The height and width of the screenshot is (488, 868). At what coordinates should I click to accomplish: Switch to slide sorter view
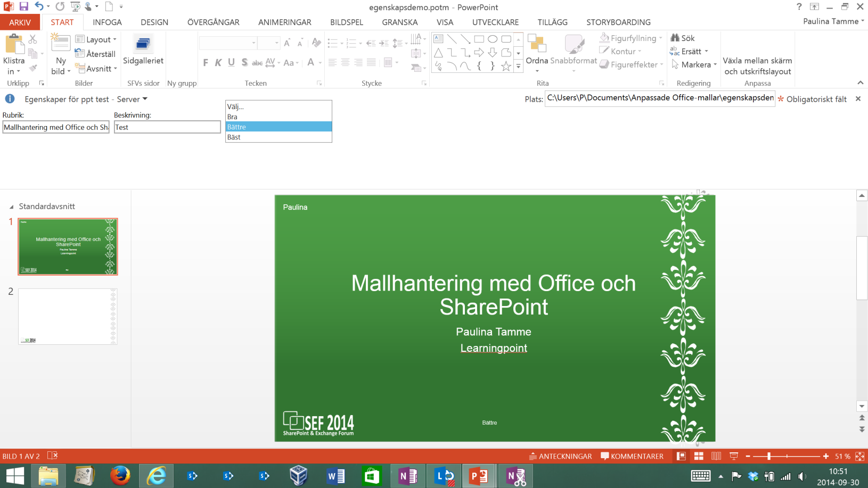coord(699,456)
